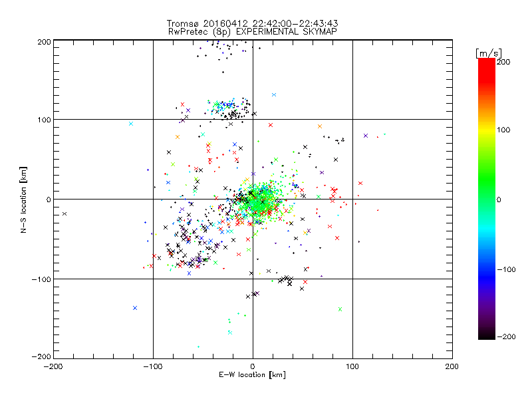Click the y-axis '-100' tick label
The width and height of the screenshot is (532, 399).
tap(41, 279)
